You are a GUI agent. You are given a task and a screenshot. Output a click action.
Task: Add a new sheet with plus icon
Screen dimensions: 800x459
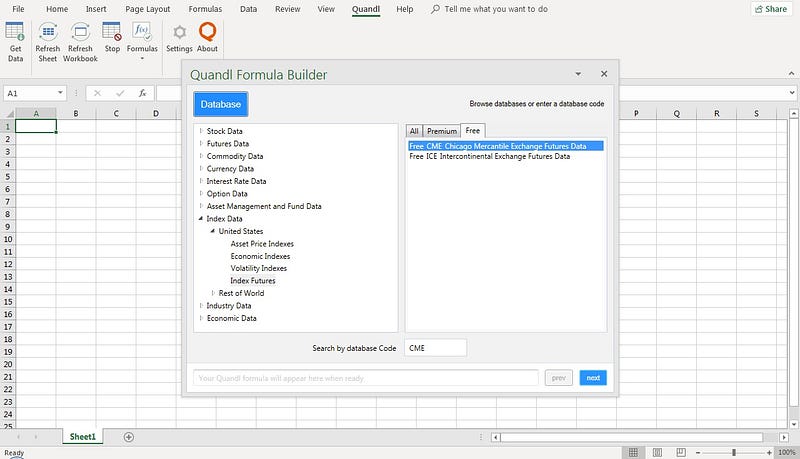coord(129,437)
